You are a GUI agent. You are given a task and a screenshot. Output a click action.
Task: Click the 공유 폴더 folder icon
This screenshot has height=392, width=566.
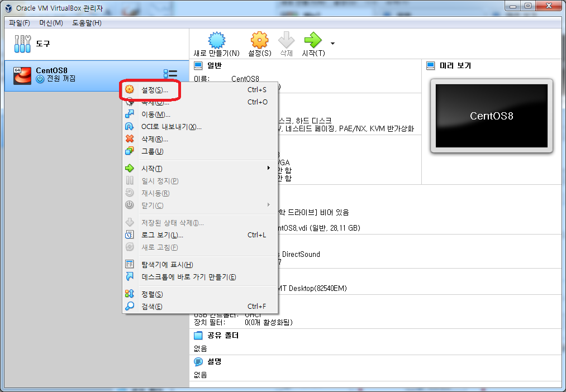pos(198,336)
